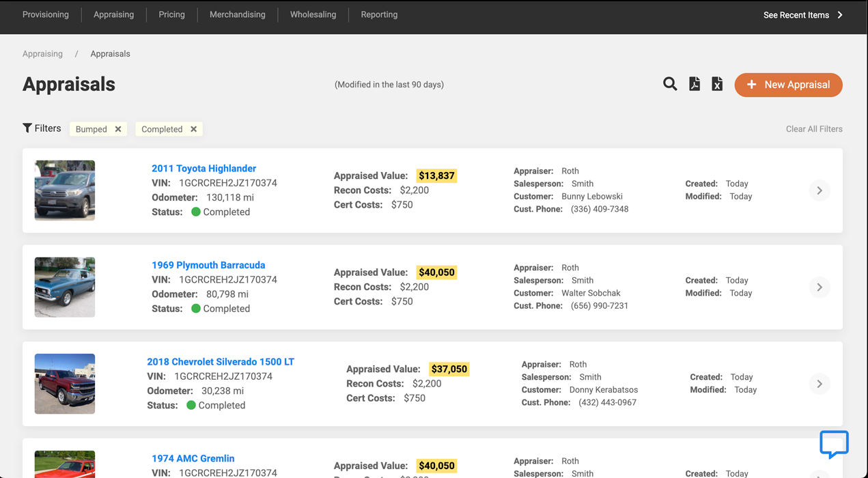Click the search magnifier icon
The image size is (868, 478).
670,84
